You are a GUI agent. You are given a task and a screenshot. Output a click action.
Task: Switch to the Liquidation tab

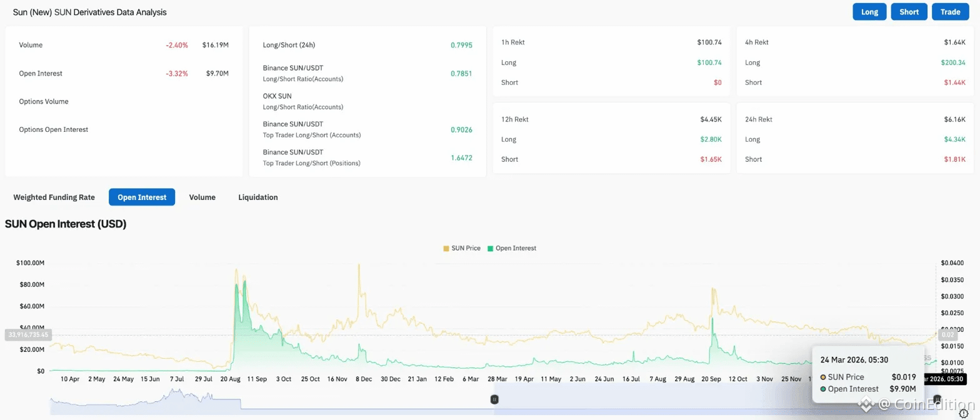tap(257, 197)
